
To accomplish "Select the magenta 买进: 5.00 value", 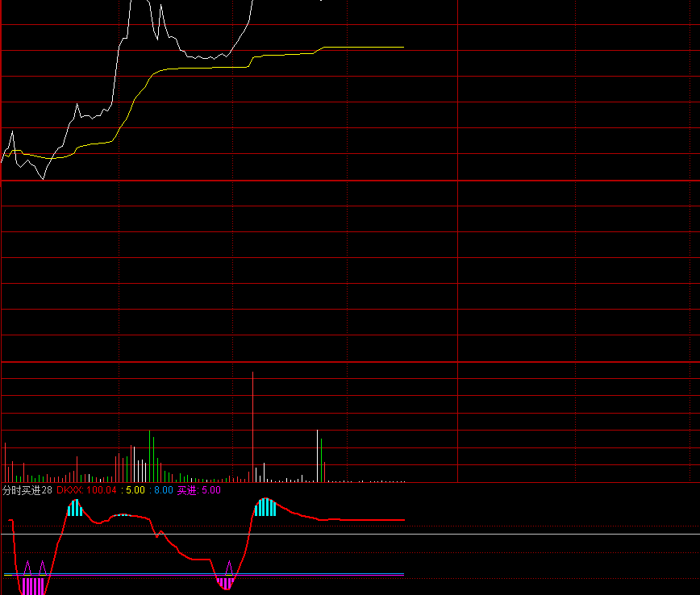I will point(198,490).
